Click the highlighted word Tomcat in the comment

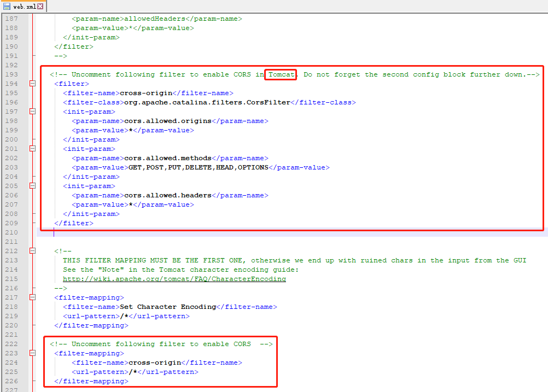(280, 74)
